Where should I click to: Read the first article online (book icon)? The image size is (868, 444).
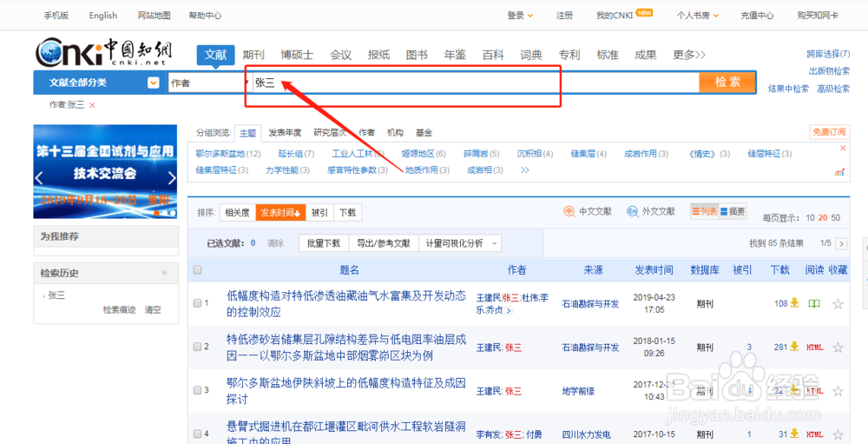[x=814, y=303]
